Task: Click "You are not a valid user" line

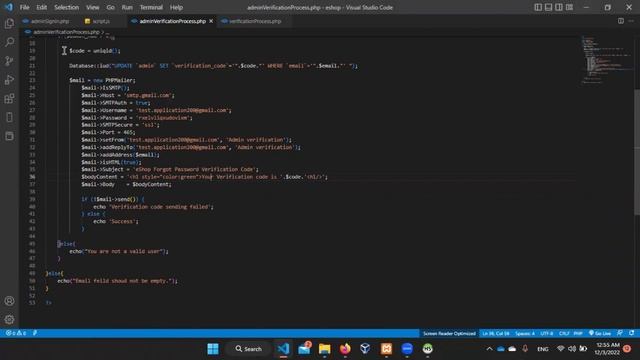Action: [119, 251]
